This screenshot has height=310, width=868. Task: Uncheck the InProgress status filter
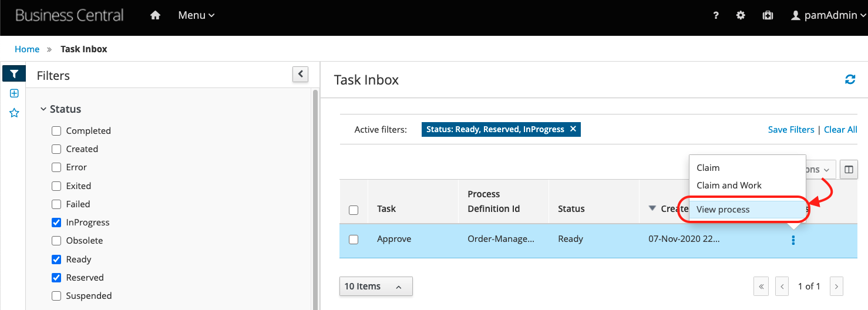(56, 223)
